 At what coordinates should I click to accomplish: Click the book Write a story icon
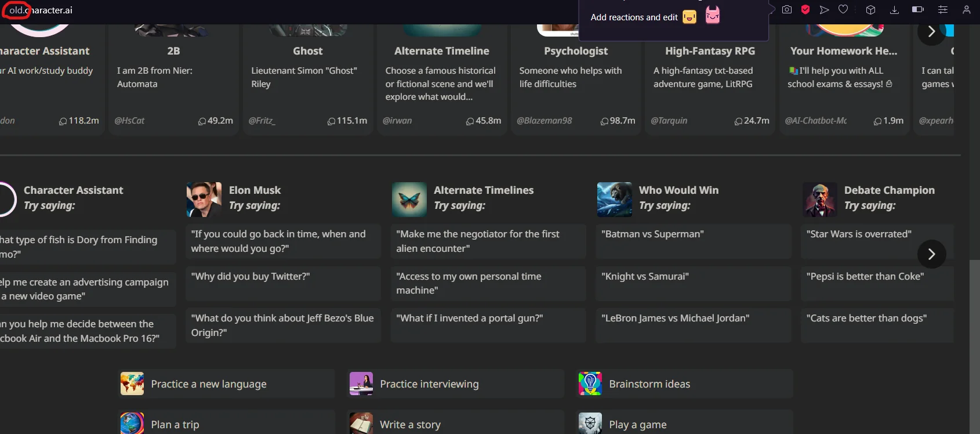361,424
